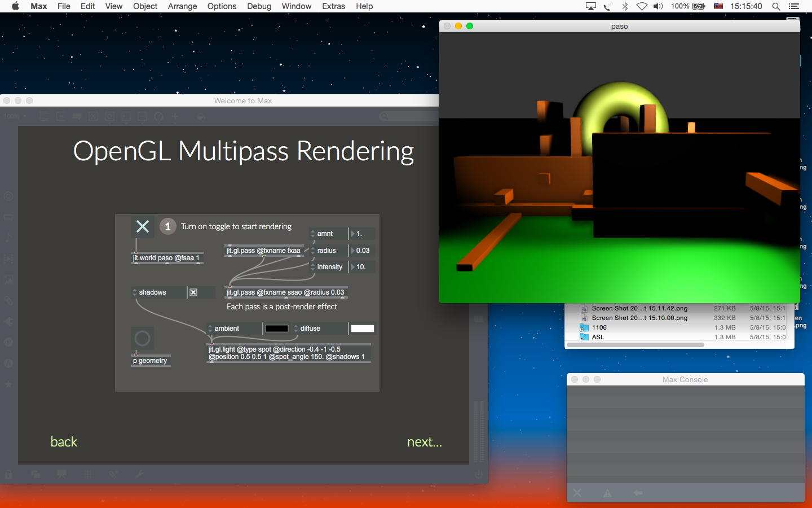Click the amnt number box showing 1.
The height and width of the screenshot is (508, 812).
(363, 234)
